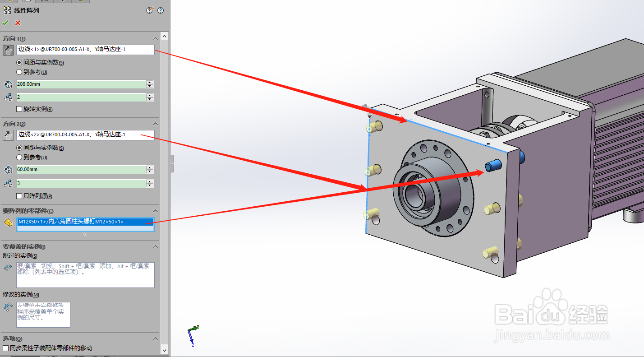Decrease the direction 1 instance count of 2

click(150, 99)
